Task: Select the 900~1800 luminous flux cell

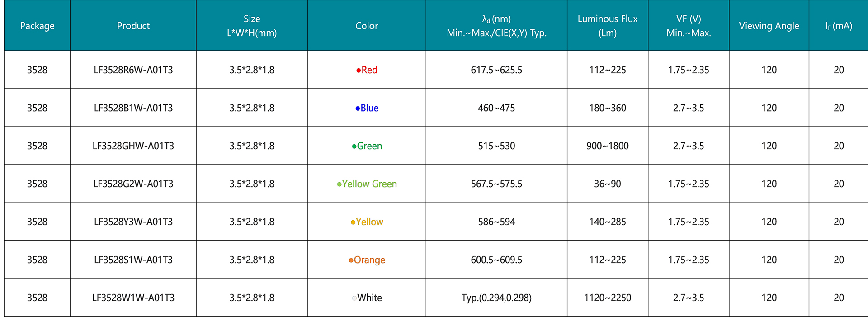Action: click(607, 146)
